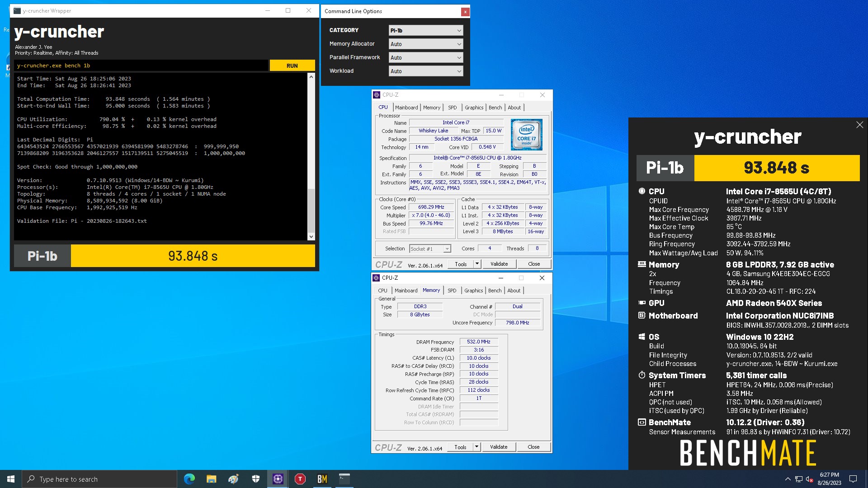This screenshot has height=488, width=868.
Task: Select About tab in lower CPU-Z
Action: coord(514,291)
